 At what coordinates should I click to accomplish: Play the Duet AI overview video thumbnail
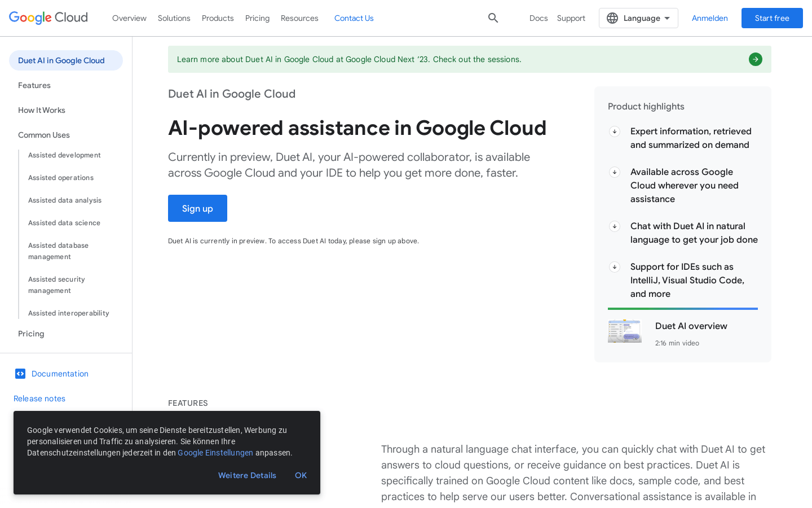point(624,331)
